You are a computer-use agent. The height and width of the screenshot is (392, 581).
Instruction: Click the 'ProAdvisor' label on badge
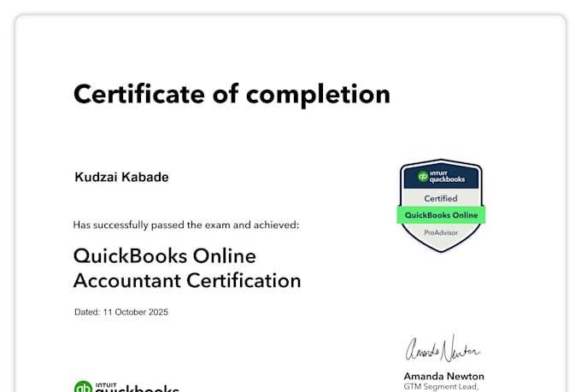click(x=441, y=232)
